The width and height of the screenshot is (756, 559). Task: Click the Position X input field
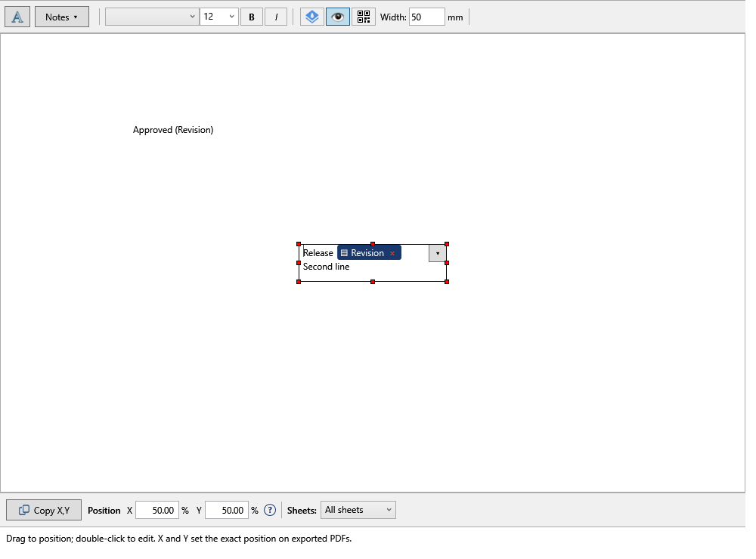[x=157, y=511]
